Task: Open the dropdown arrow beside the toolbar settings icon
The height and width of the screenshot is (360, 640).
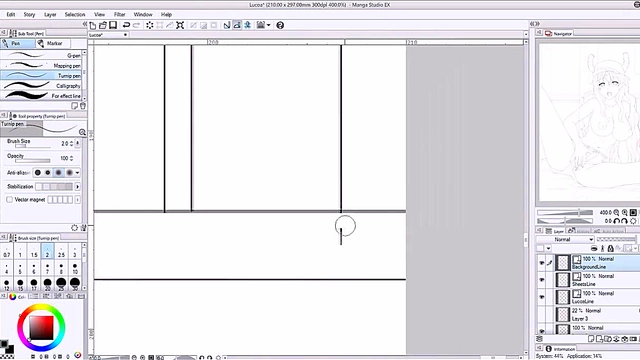Action: [269, 25]
